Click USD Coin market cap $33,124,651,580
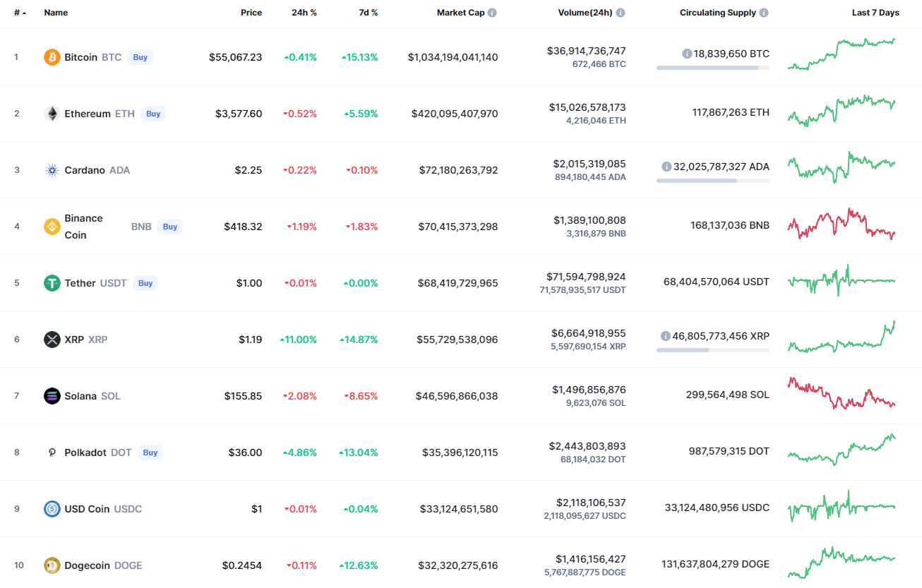The width and height of the screenshot is (922, 588). tap(459, 509)
